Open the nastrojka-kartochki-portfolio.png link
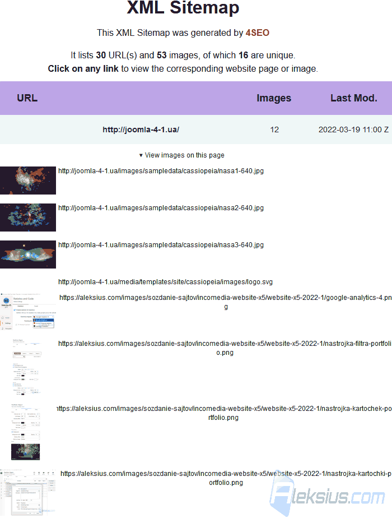 [x=226, y=478]
